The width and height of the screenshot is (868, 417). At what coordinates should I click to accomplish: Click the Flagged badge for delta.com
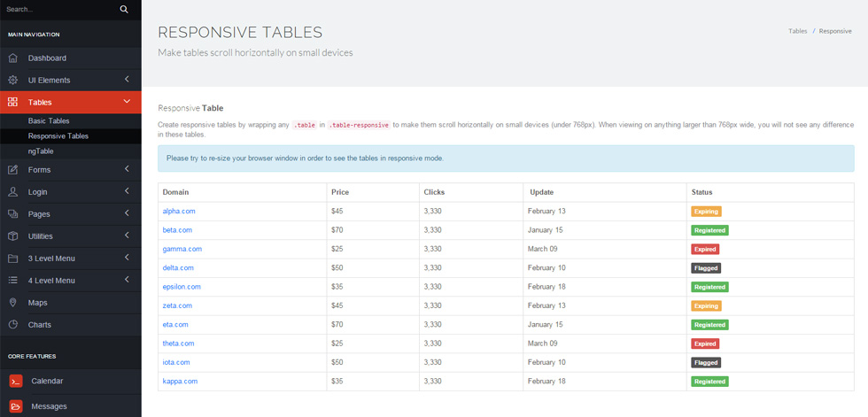(706, 267)
